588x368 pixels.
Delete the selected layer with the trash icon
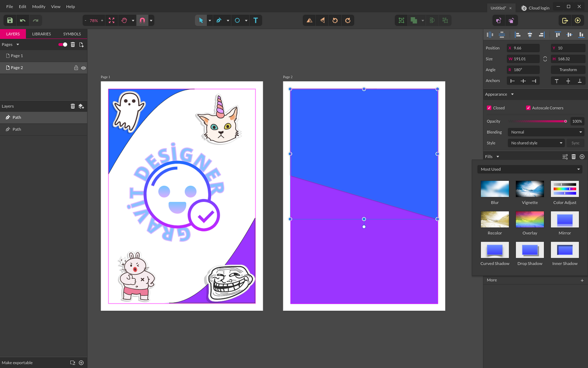73,106
